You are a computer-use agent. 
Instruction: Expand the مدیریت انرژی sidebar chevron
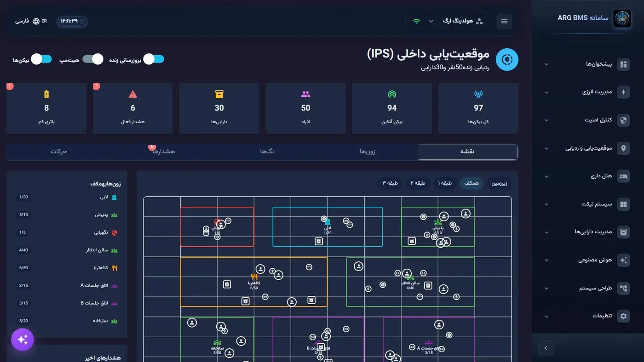click(546, 92)
